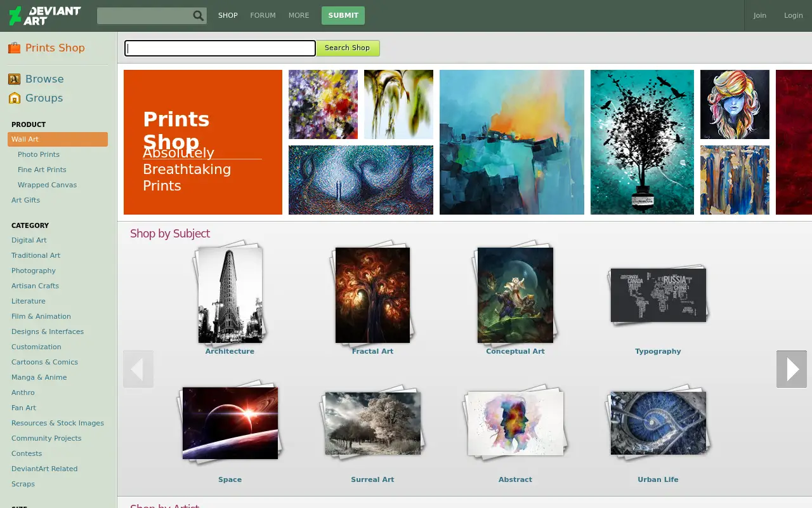This screenshot has width=812, height=508.
Task: Select the Wall Art product filter
Action: tap(58, 139)
